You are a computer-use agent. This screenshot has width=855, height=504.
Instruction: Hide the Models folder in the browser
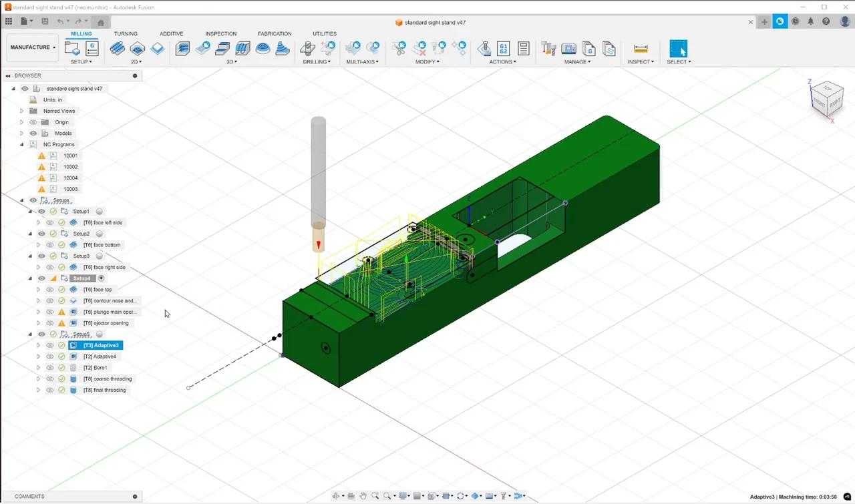pos(33,133)
